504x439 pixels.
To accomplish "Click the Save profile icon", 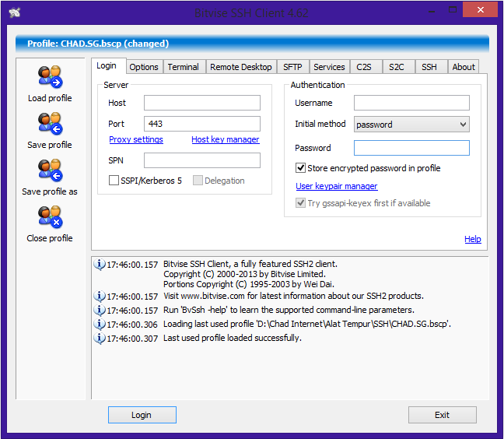I will [50, 124].
